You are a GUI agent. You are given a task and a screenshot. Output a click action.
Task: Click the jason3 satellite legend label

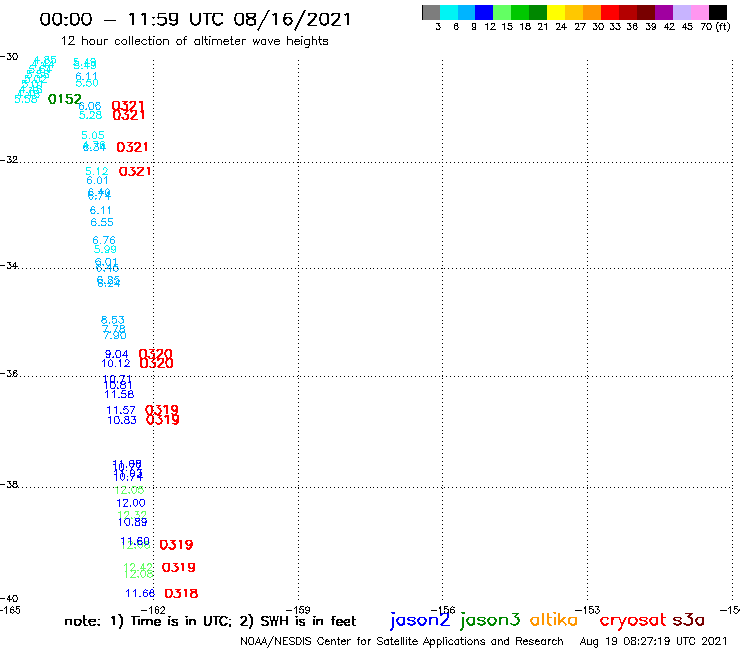[490, 621]
